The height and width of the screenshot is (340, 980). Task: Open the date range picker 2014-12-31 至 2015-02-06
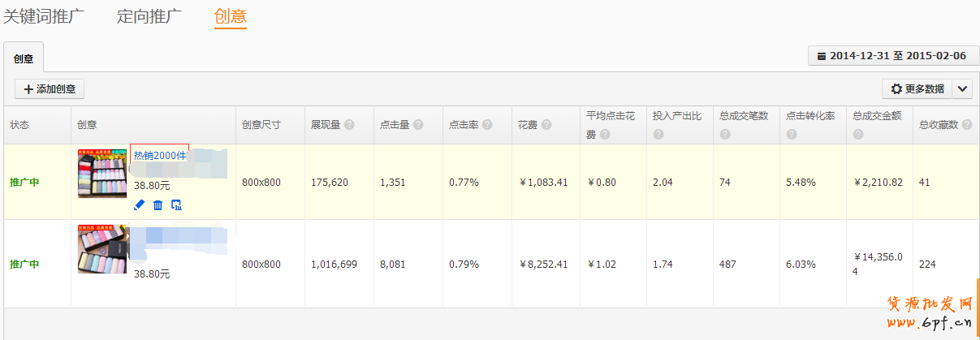tap(893, 56)
